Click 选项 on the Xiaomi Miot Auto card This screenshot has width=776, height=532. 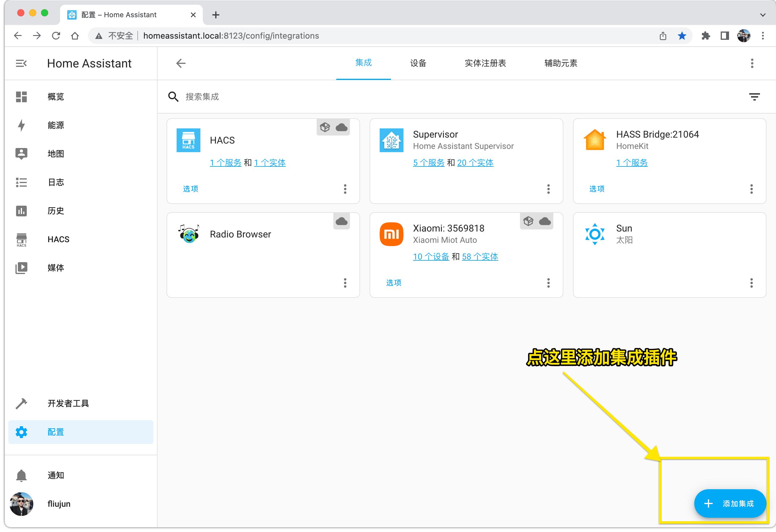point(393,283)
